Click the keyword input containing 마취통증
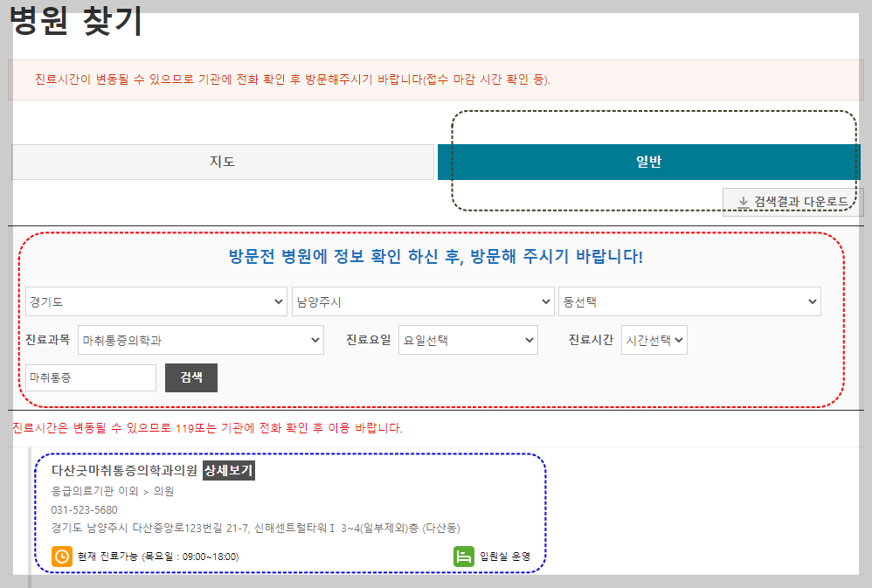The height and width of the screenshot is (588, 872). (x=90, y=377)
